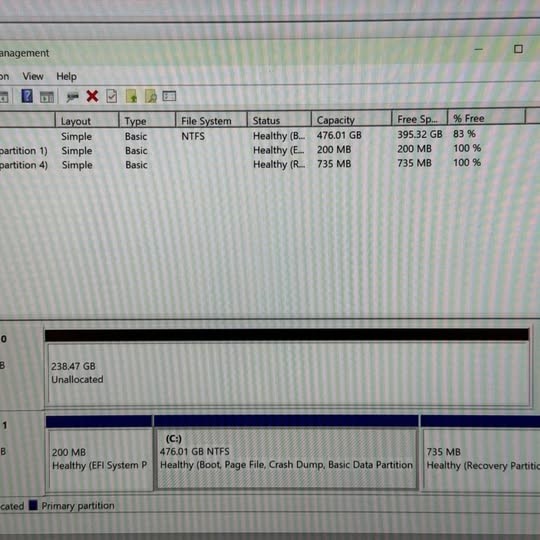Open the View menu
The width and height of the screenshot is (540, 540).
[x=33, y=76]
